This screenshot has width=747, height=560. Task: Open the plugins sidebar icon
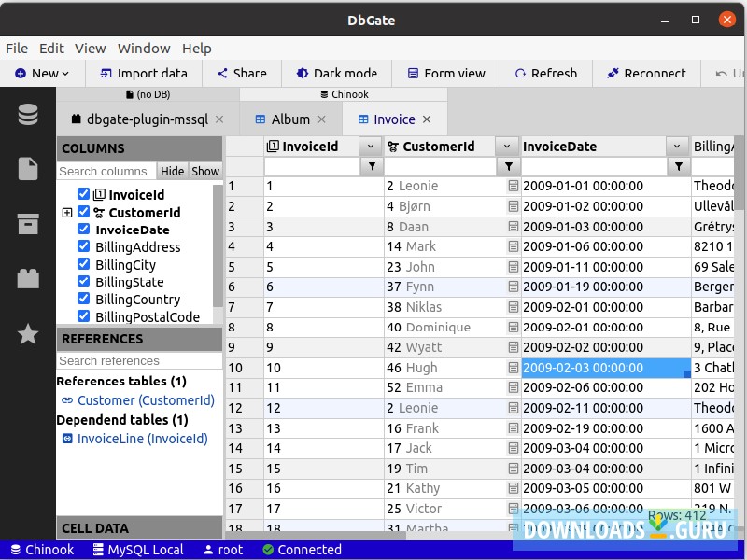(x=28, y=278)
